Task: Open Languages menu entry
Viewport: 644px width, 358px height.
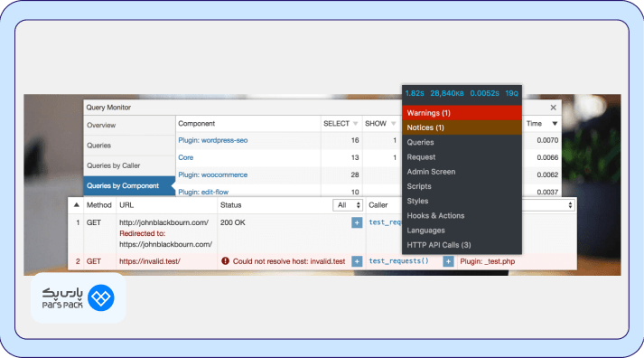Action: 462,231
